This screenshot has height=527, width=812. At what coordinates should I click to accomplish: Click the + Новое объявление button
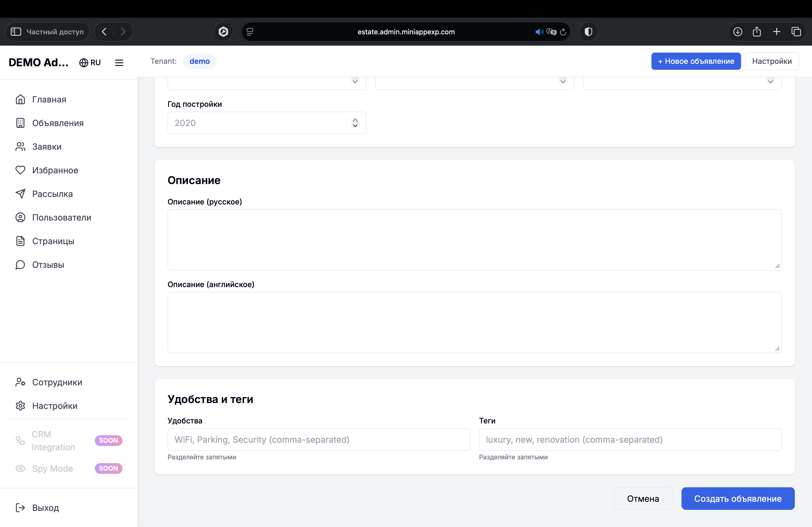(696, 61)
